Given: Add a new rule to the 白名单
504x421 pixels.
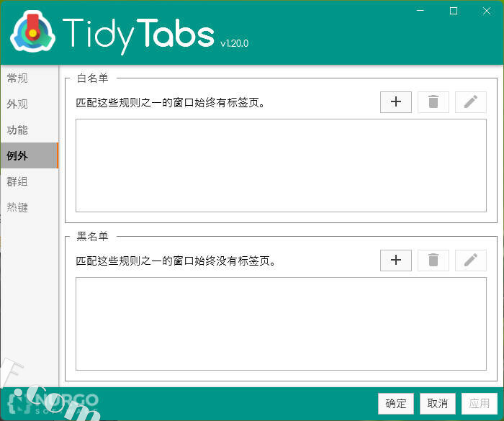Looking at the screenshot, I should pyautogui.click(x=395, y=102).
